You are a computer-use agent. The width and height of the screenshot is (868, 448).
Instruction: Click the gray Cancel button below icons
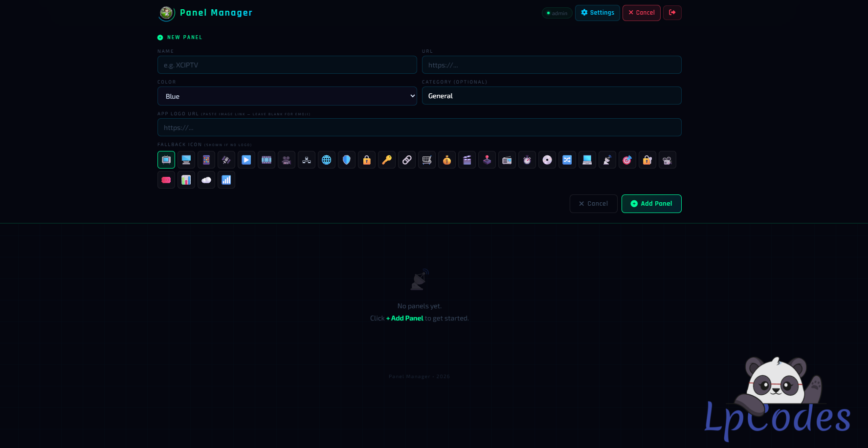pos(593,204)
